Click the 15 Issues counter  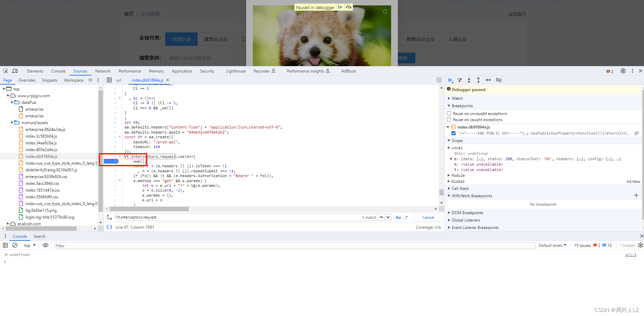coord(593,245)
